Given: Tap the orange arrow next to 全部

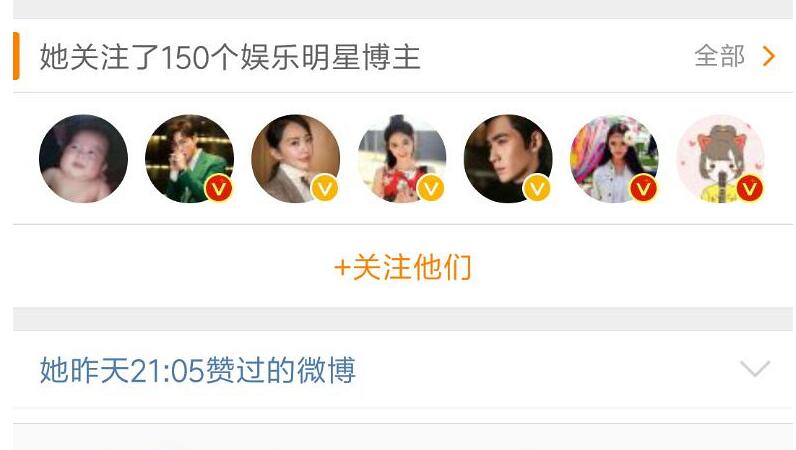Looking at the screenshot, I should pyautogui.click(x=769, y=56).
